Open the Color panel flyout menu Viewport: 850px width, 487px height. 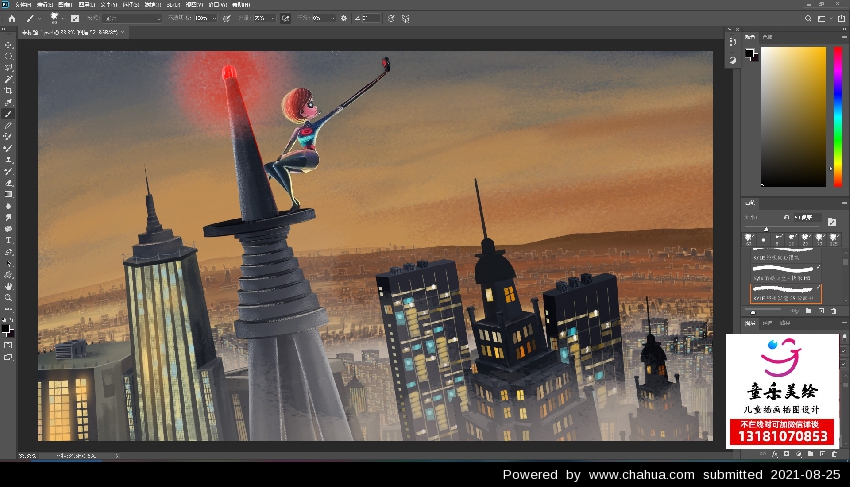[844, 37]
